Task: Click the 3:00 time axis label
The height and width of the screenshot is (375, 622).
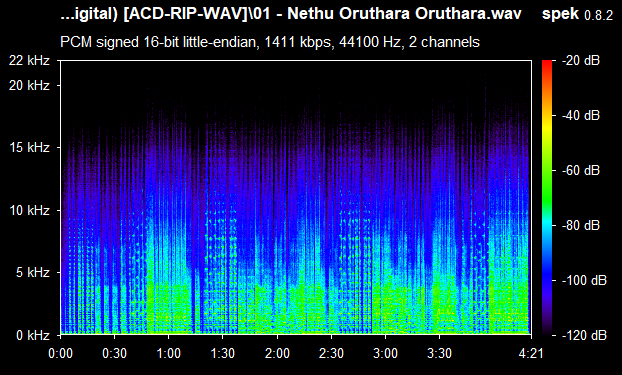Action: (386, 353)
